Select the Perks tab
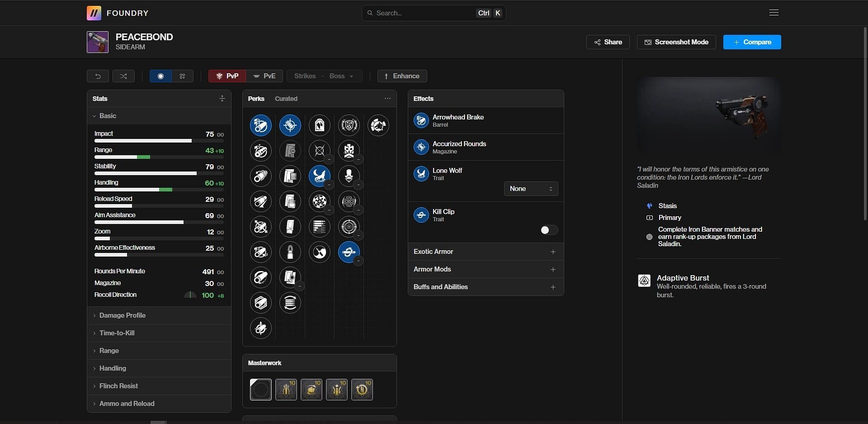868x424 pixels. tap(256, 99)
